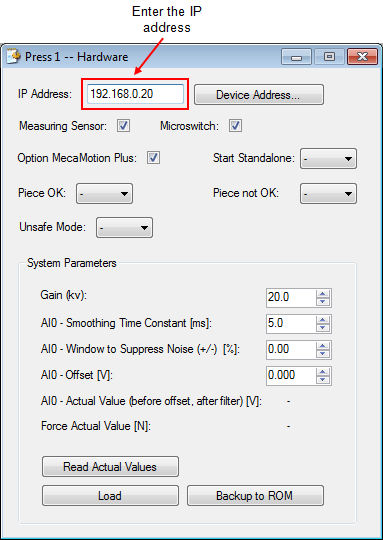This screenshot has width=383, height=540.
Task: Toggle the Microswitch checkbox
Action: coord(236,126)
